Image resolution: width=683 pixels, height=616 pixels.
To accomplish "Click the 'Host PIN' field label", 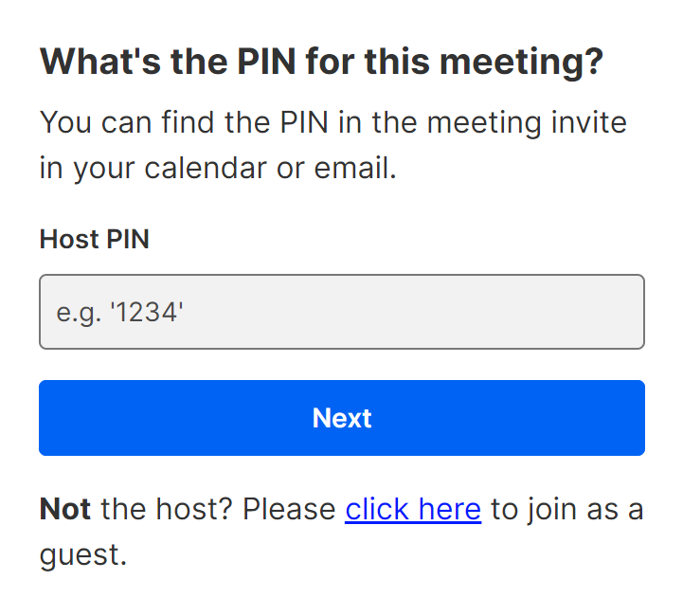I will [x=94, y=240].
